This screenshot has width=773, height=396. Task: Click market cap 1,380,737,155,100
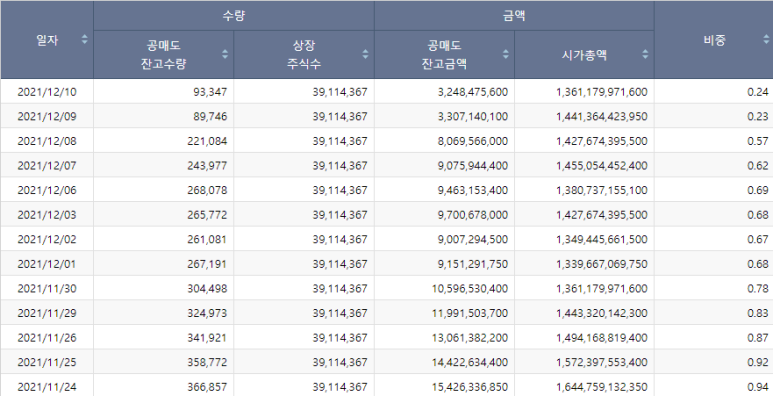(602, 190)
